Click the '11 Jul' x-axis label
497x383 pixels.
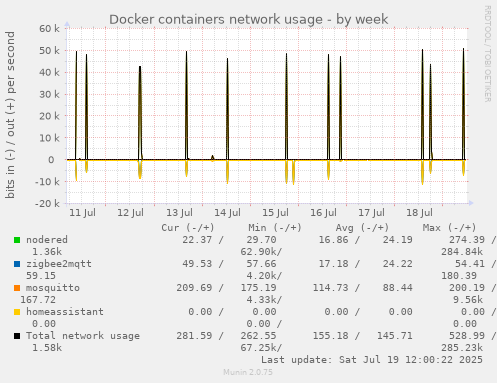(82, 213)
